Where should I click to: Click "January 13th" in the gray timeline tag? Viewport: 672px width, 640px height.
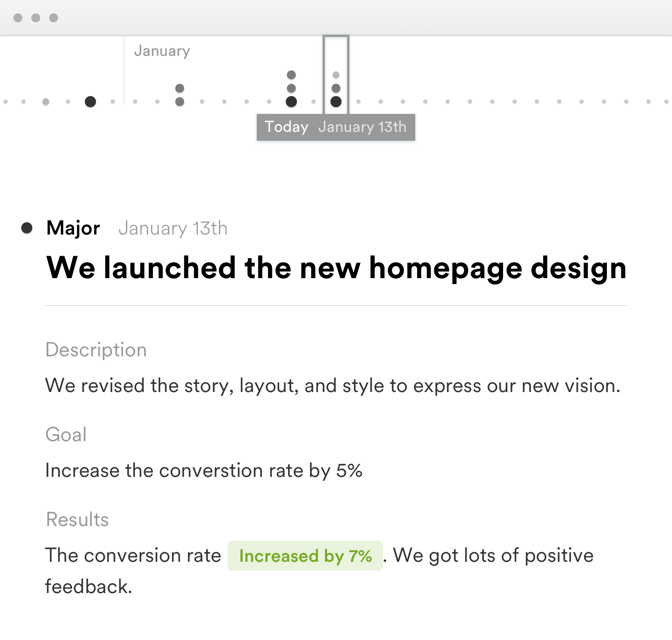point(362,127)
